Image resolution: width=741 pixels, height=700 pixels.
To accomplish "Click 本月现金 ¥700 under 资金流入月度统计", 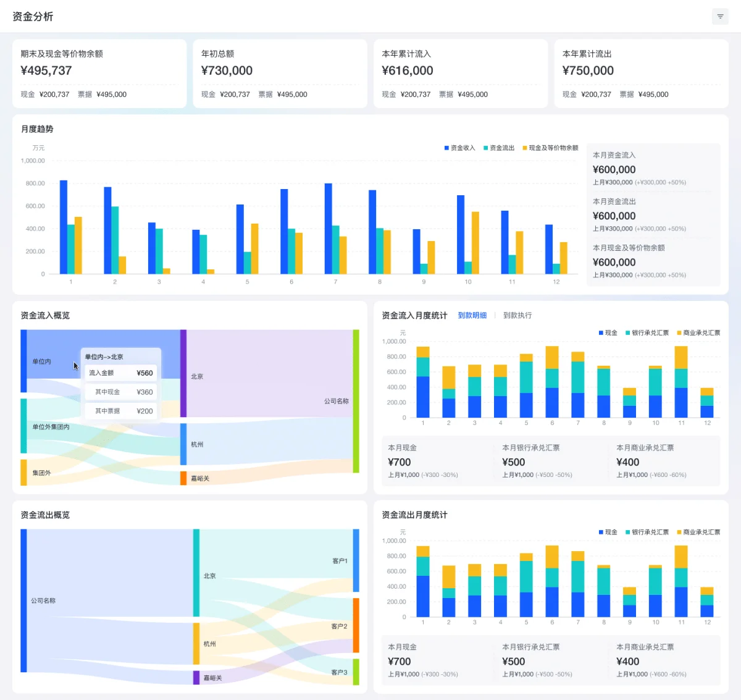I will (x=400, y=462).
